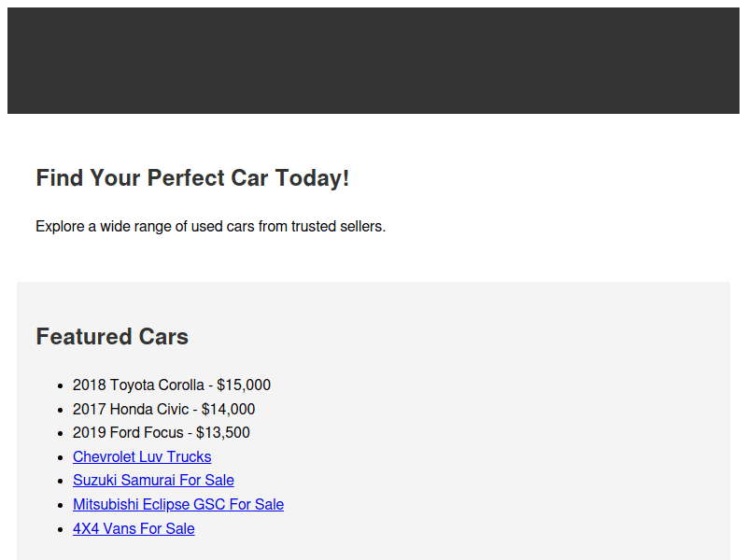747x560 pixels.
Task: Follow the Suzuki Samurai For Sale link
Action: [153, 481]
